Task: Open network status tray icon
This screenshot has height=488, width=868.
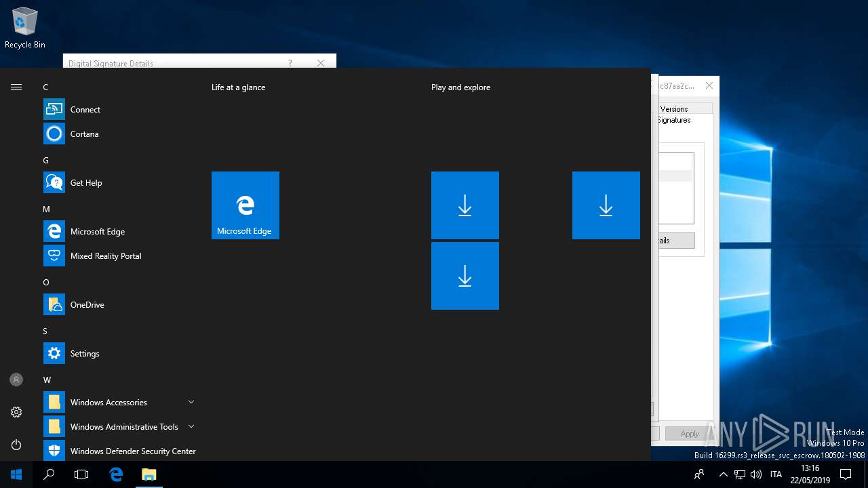Action: pos(740,474)
